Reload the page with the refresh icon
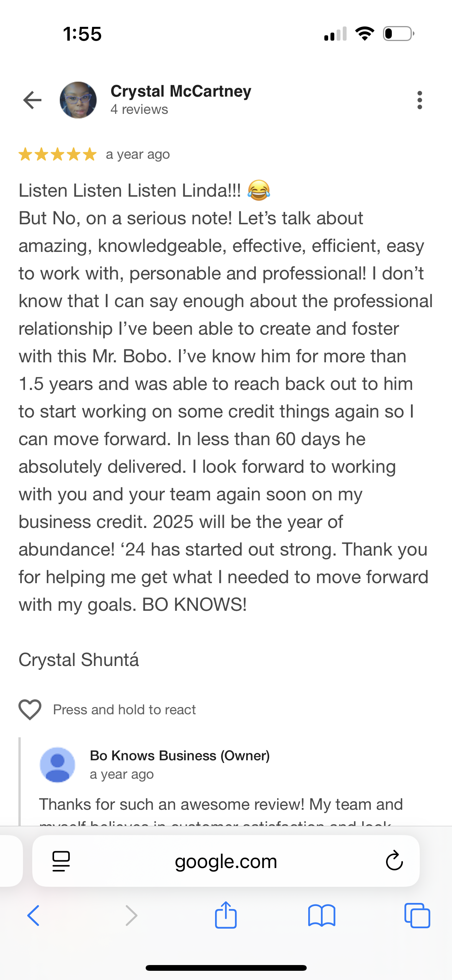This screenshot has height=980, width=452. [394, 861]
